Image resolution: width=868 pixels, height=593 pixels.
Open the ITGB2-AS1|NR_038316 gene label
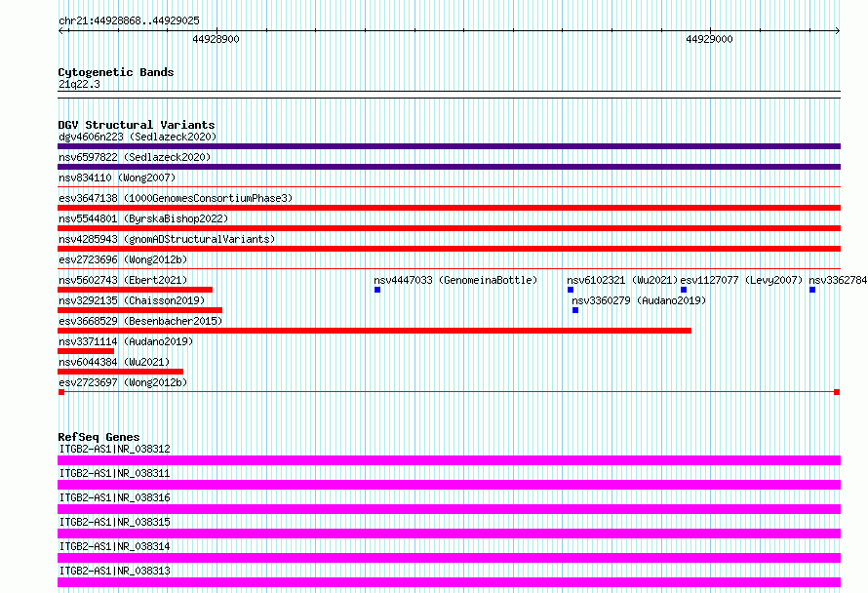click(x=114, y=497)
